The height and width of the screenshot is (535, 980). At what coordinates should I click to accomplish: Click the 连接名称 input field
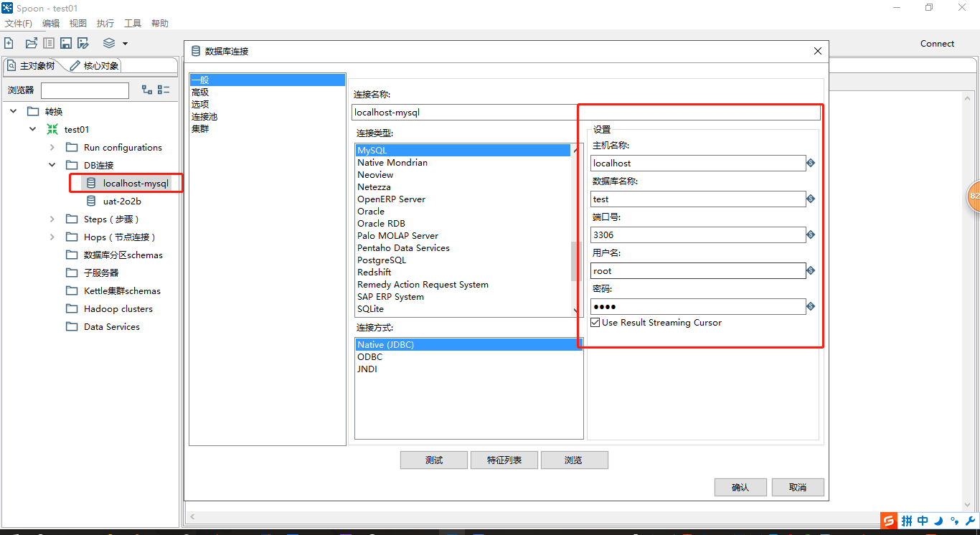(x=586, y=113)
